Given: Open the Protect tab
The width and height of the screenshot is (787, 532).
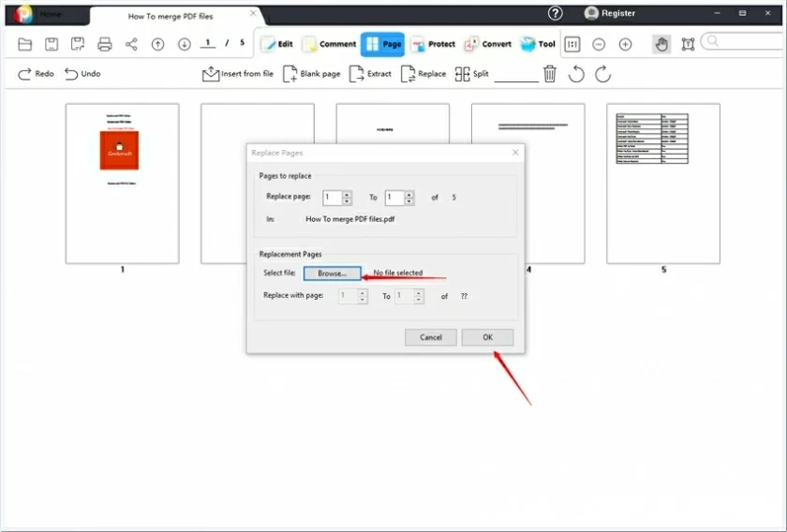Looking at the screenshot, I should point(433,44).
